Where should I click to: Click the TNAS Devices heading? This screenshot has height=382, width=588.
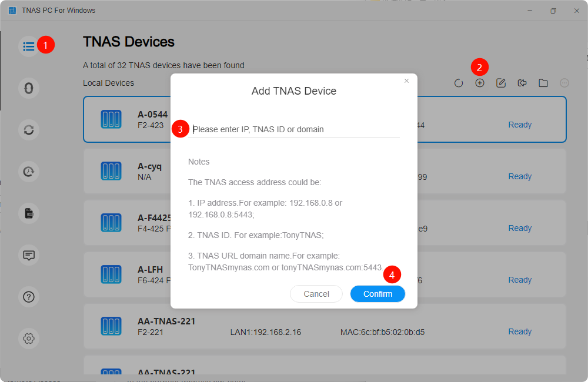point(129,42)
